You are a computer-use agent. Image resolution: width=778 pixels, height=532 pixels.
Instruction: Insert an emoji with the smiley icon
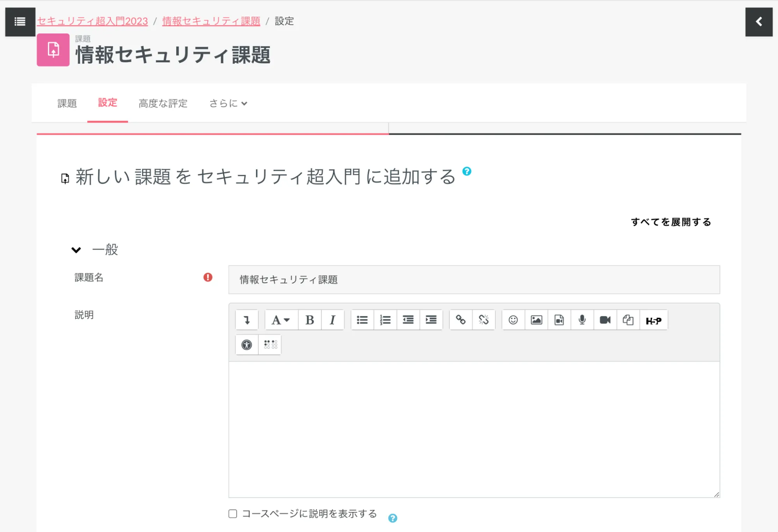[x=513, y=320]
